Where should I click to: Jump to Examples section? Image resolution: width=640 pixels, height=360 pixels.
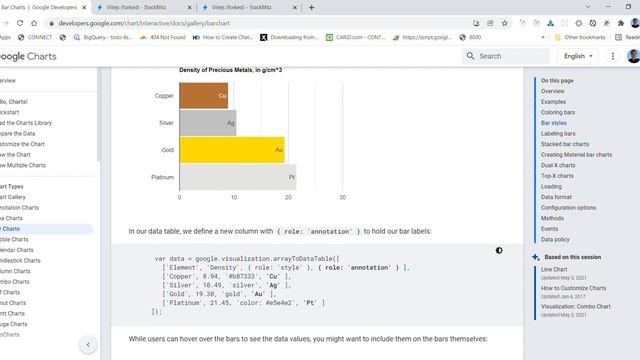[553, 102]
